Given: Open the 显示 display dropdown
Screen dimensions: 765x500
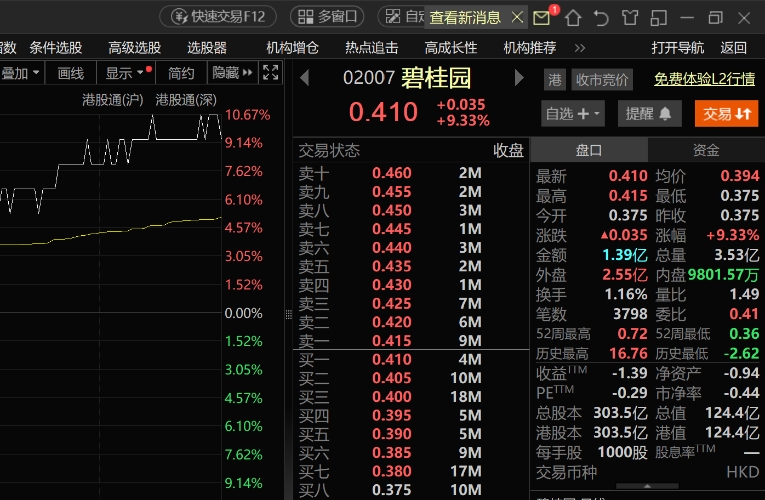Looking at the screenshot, I should 125,73.
